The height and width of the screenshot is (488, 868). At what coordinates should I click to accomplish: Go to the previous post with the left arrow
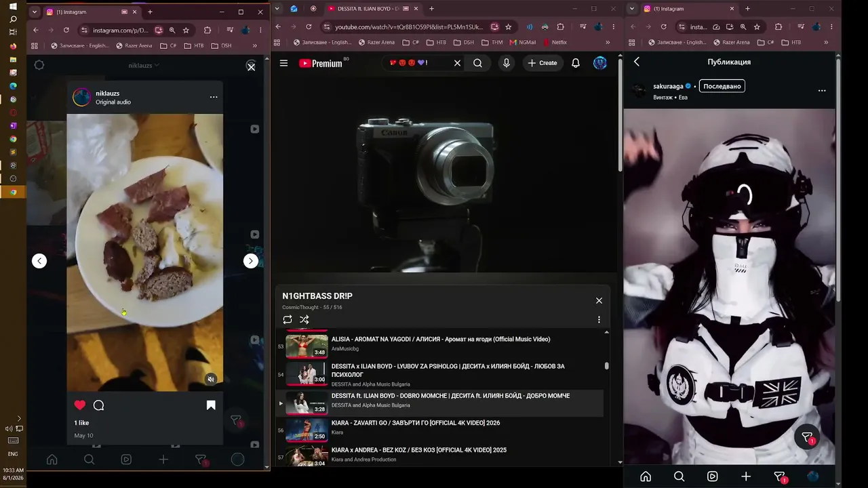pos(39,261)
